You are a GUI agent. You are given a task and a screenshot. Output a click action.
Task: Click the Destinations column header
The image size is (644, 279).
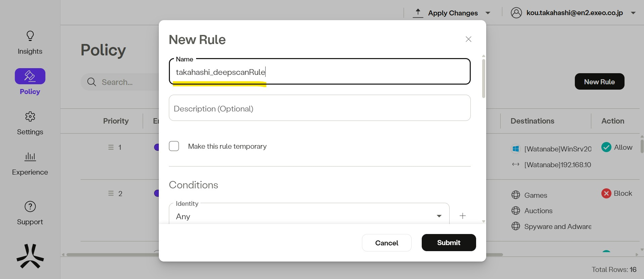coord(532,121)
